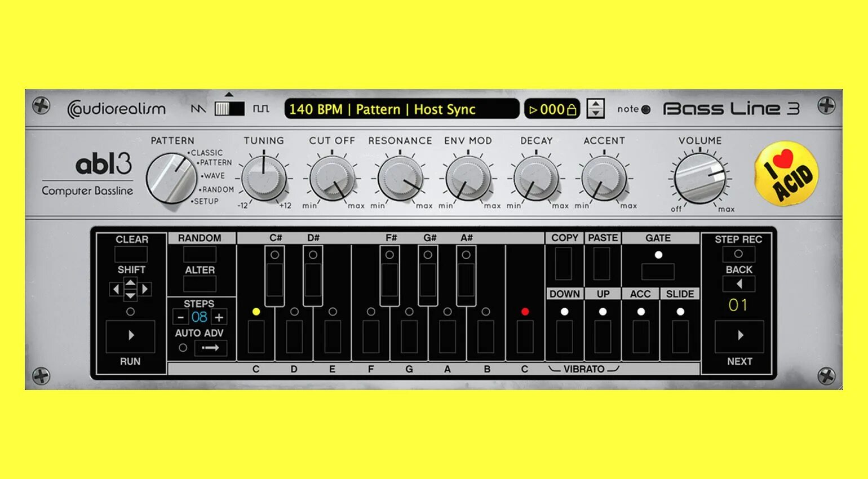Select the sawtooth waveform icon
Viewport: 868px width, 479px height.
click(198, 109)
